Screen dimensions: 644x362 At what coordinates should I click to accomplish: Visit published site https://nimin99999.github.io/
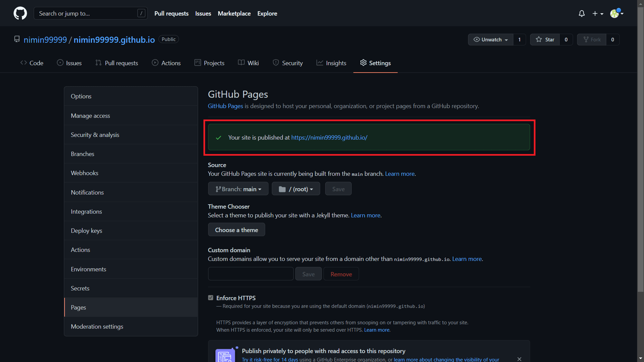329,137
